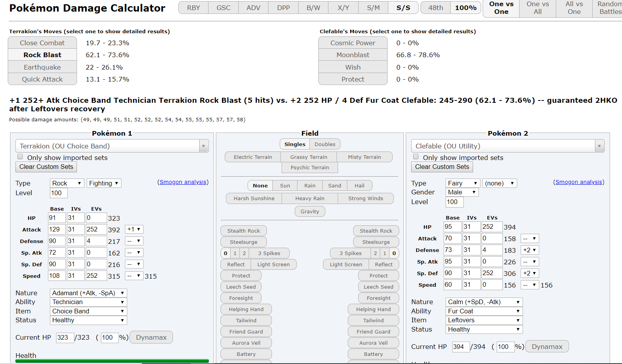The height and width of the screenshot is (364, 622).
Task: Switch to the DPP generation
Action: click(284, 8)
